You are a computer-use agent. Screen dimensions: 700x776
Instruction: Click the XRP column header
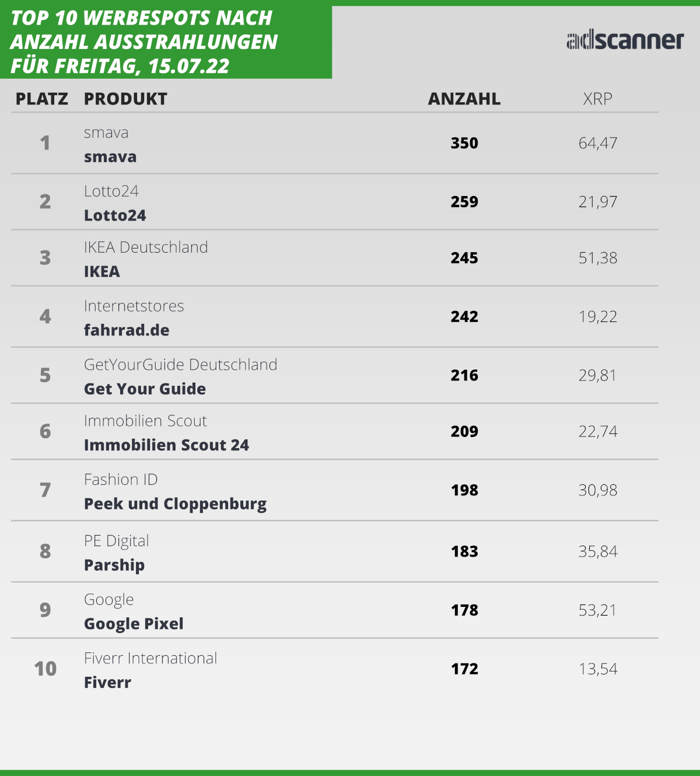(x=598, y=99)
